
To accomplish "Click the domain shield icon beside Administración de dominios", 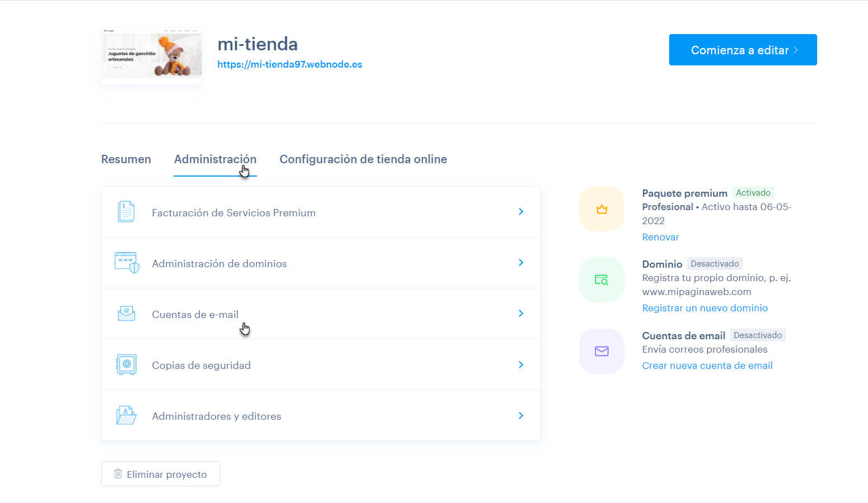I will (126, 262).
